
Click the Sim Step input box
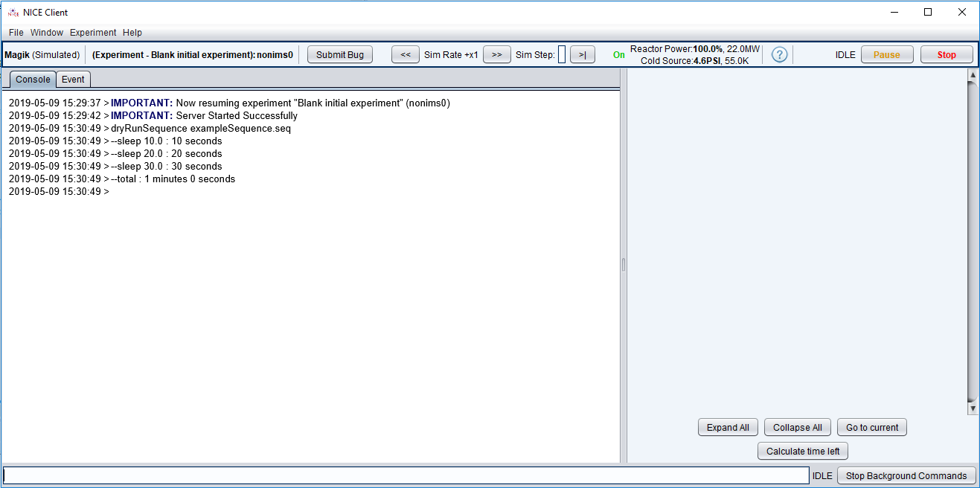click(x=562, y=54)
